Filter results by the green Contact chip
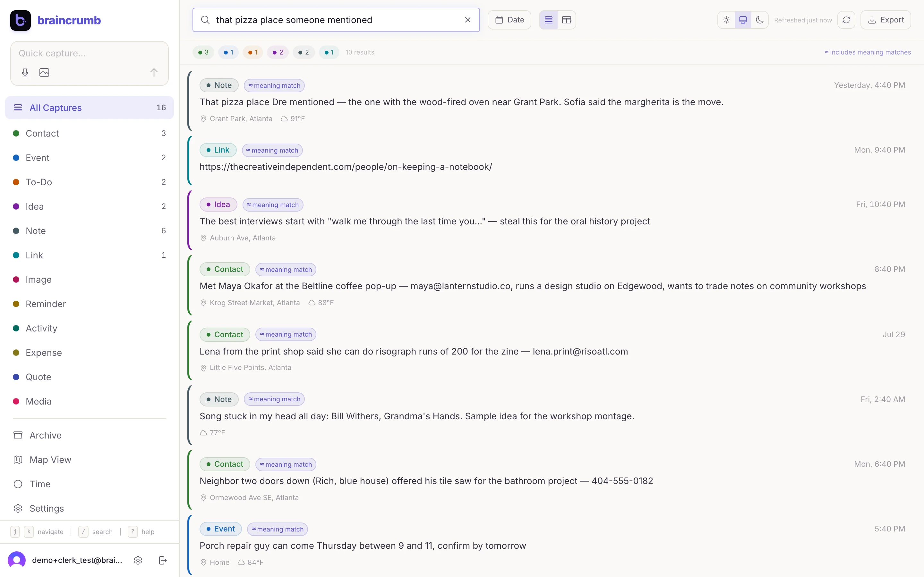This screenshot has height=577, width=924. [x=203, y=52]
